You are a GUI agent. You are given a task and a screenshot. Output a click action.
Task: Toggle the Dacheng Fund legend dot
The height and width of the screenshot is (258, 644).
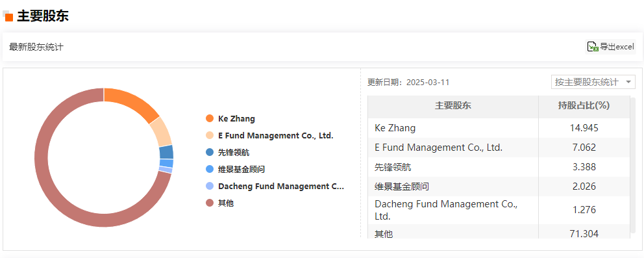(x=210, y=186)
